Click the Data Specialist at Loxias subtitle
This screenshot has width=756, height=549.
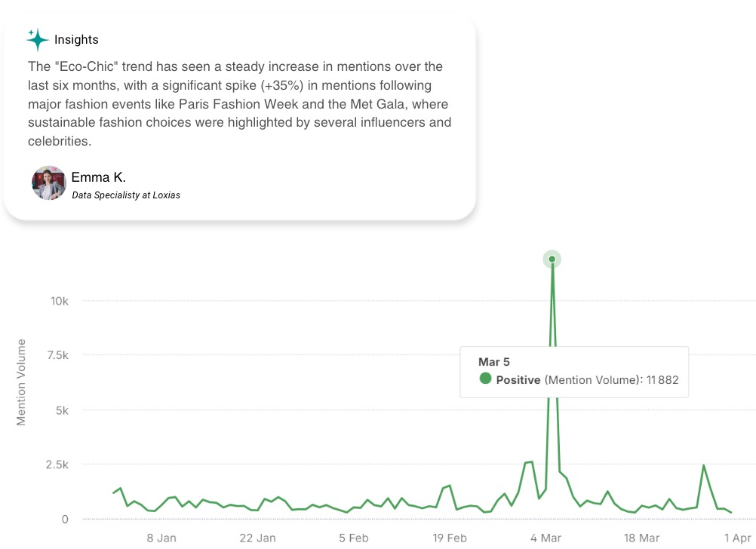click(125, 195)
